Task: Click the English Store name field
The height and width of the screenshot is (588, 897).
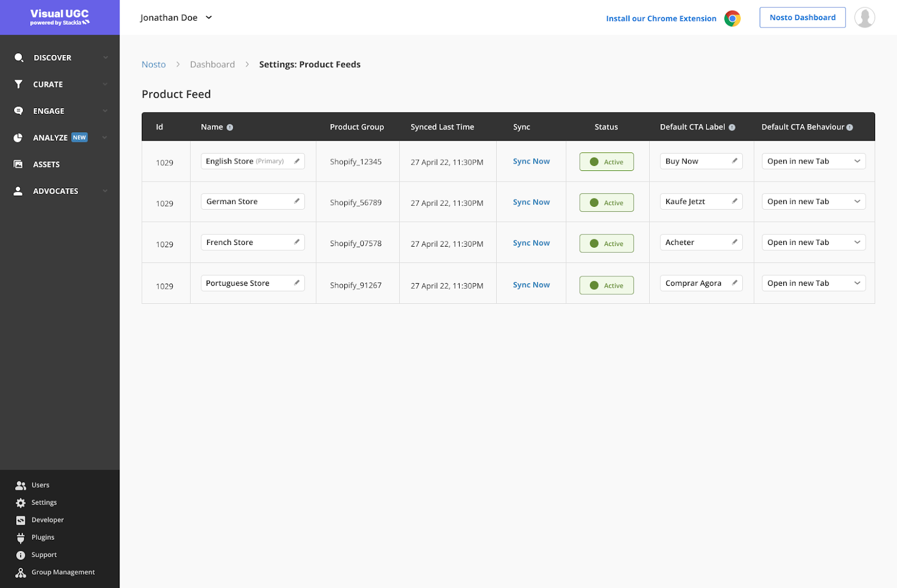Action: tap(253, 161)
